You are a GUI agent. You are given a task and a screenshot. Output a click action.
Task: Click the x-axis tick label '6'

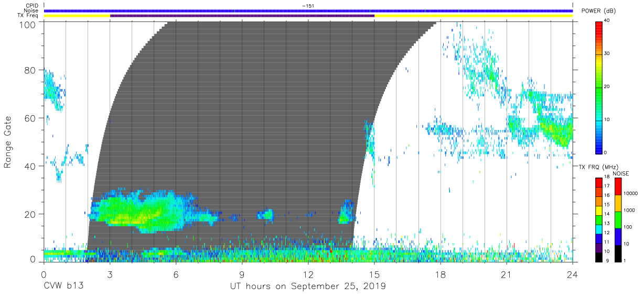176,274
